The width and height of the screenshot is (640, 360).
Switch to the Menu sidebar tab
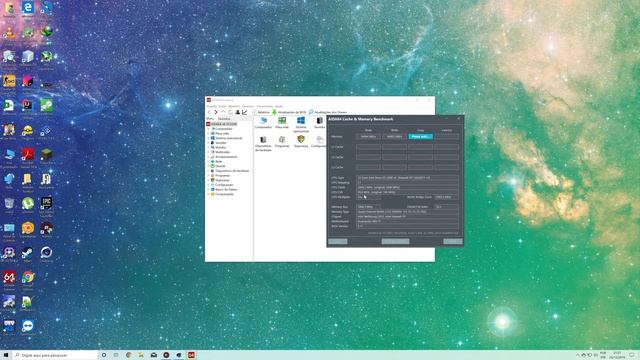point(210,119)
